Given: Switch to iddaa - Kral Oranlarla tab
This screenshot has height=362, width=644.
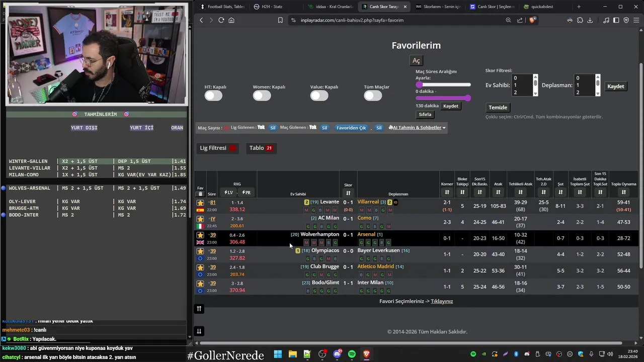Looking at the screenshot, I should click(330, 7).
